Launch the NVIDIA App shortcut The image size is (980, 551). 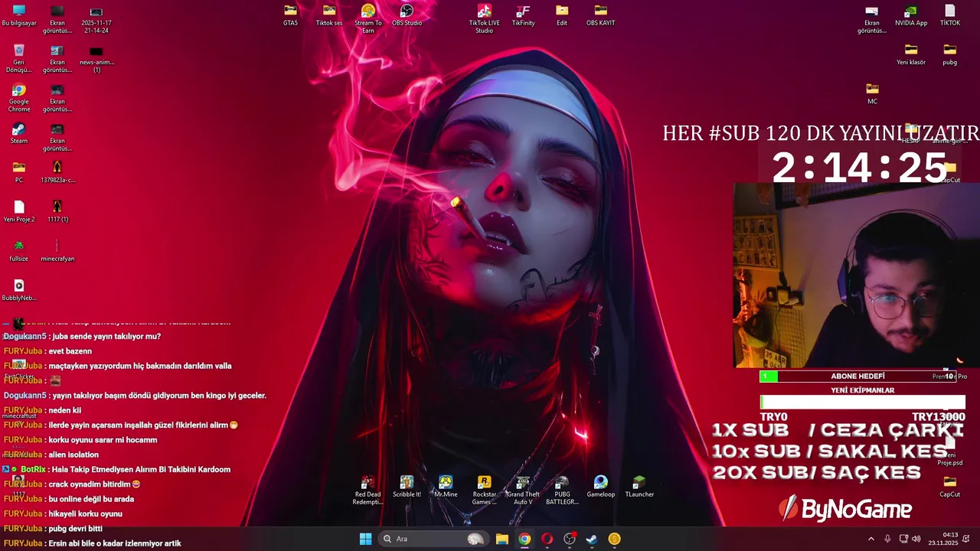pyautogui.click(x=911, y=15)
